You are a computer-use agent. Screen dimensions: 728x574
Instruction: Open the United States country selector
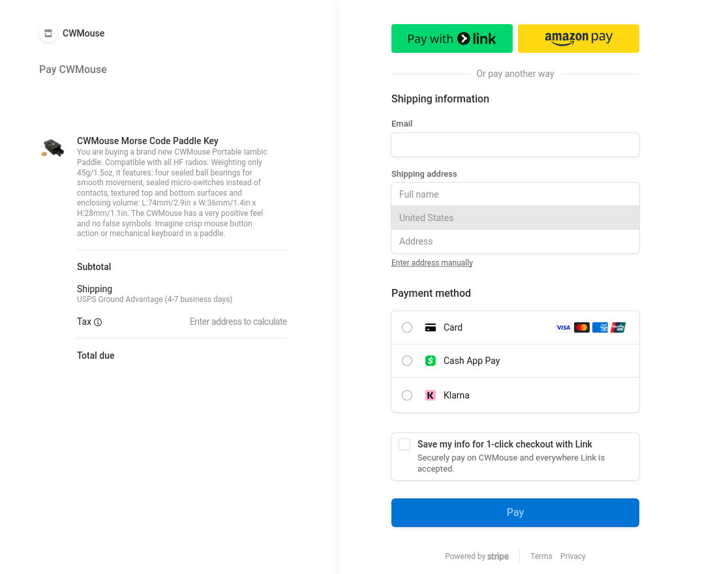pyautogui.click(x=515, y=217)
